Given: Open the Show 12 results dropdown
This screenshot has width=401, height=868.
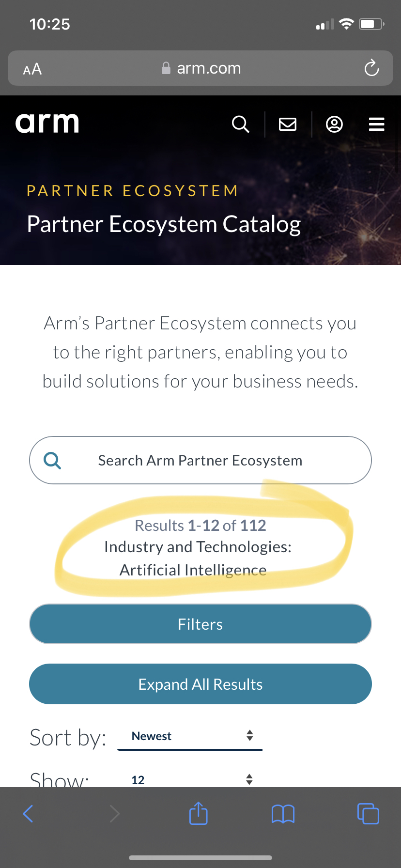Looking at the screenshot, I should coord(189,780).
